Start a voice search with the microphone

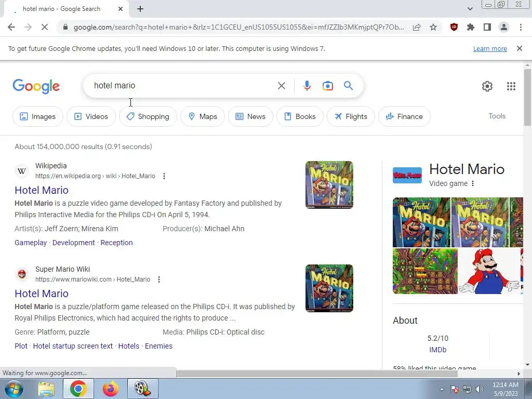click(x=307, y=86)
